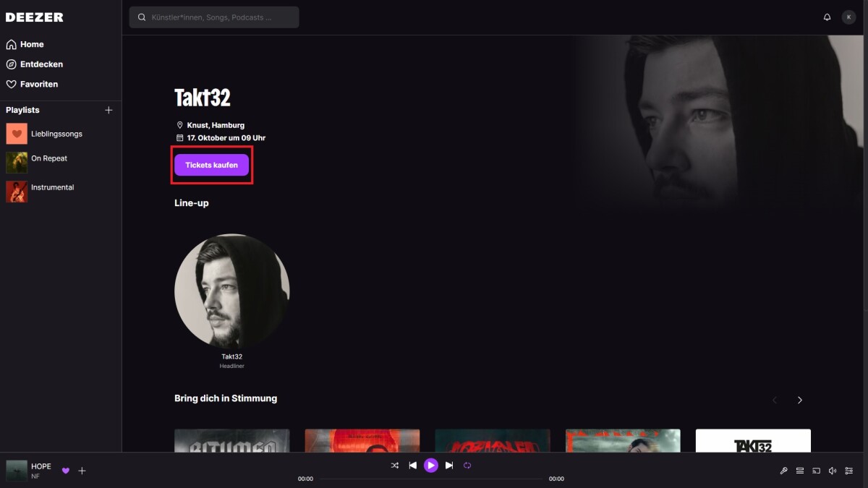Create a new playlist with plus icon
The height and width of the screenshot is (488, 868).
(x=109, y=110)
